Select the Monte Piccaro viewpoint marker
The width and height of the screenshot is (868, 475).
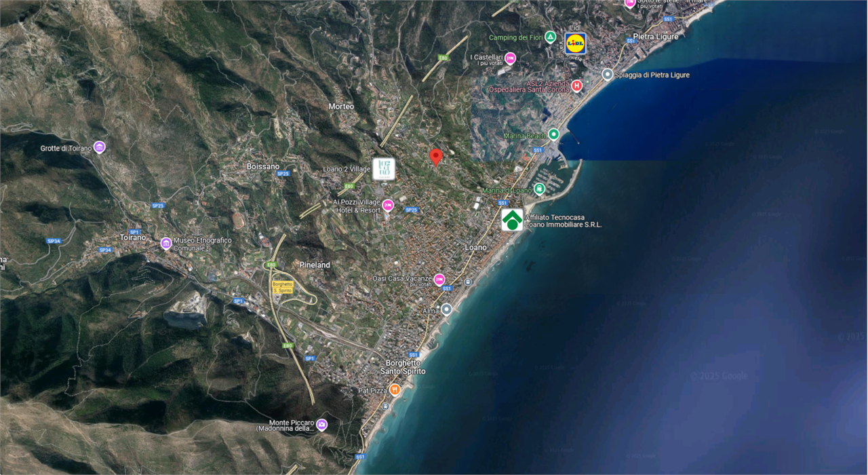[x=321, y=425]
